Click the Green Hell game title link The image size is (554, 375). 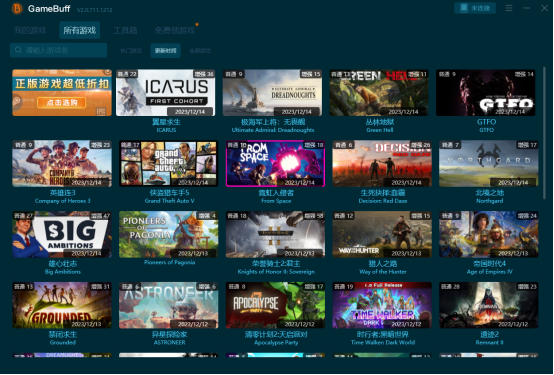click(379, 122)
